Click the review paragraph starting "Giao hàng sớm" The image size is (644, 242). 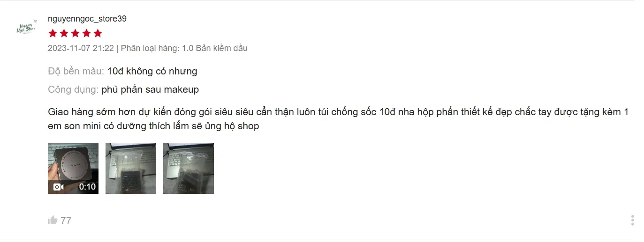click(x=338, y=119)
